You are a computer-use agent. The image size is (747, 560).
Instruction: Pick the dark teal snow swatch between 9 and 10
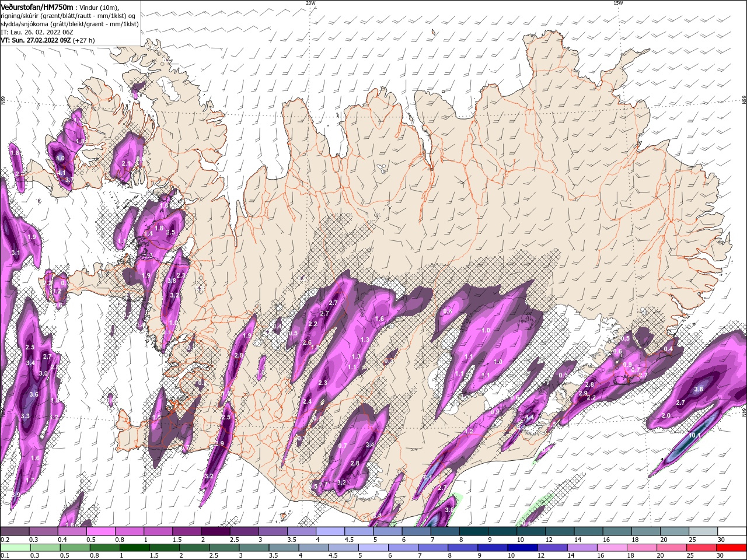pyautogui.click(x=502, y=531)
